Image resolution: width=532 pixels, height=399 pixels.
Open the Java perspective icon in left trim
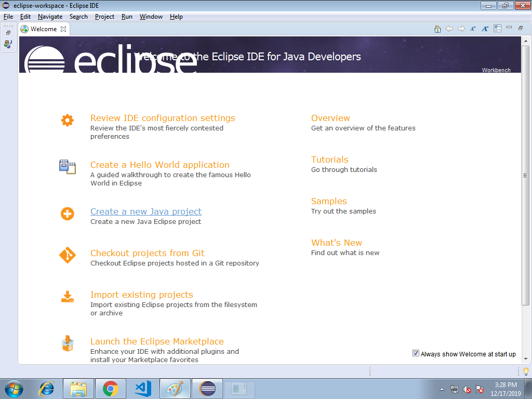pyautogui.click(x=8, y=44)
